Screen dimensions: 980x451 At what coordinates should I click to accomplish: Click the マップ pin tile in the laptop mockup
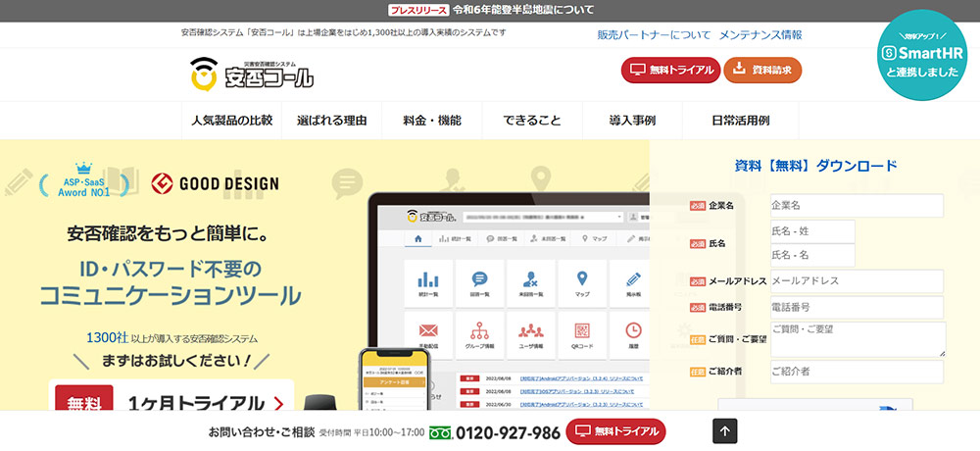point(582,283)
